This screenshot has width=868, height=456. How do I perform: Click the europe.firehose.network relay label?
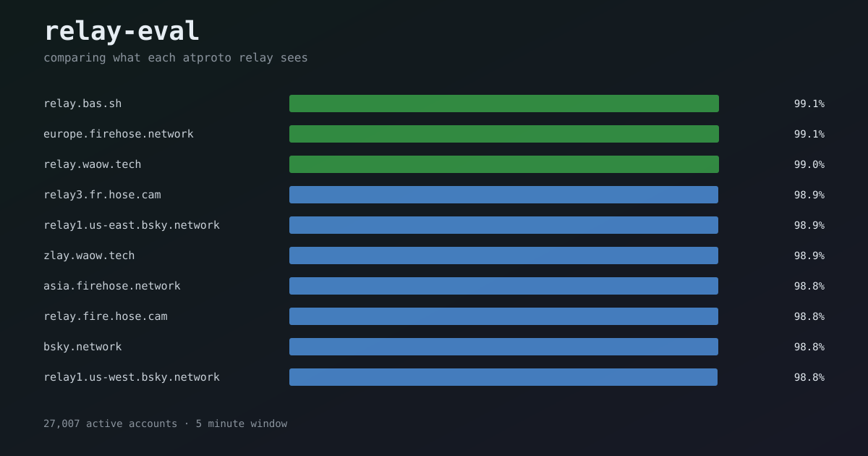pyautogui.click(x=119, y=134)
